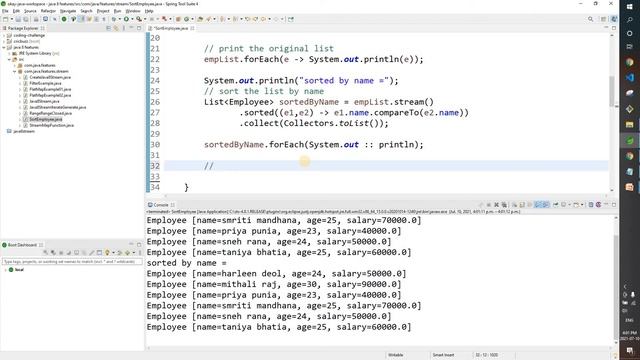Screen dimensions: 640x360
Task: Select RangeRangeClosed.java file
Action: pos(50,113)
